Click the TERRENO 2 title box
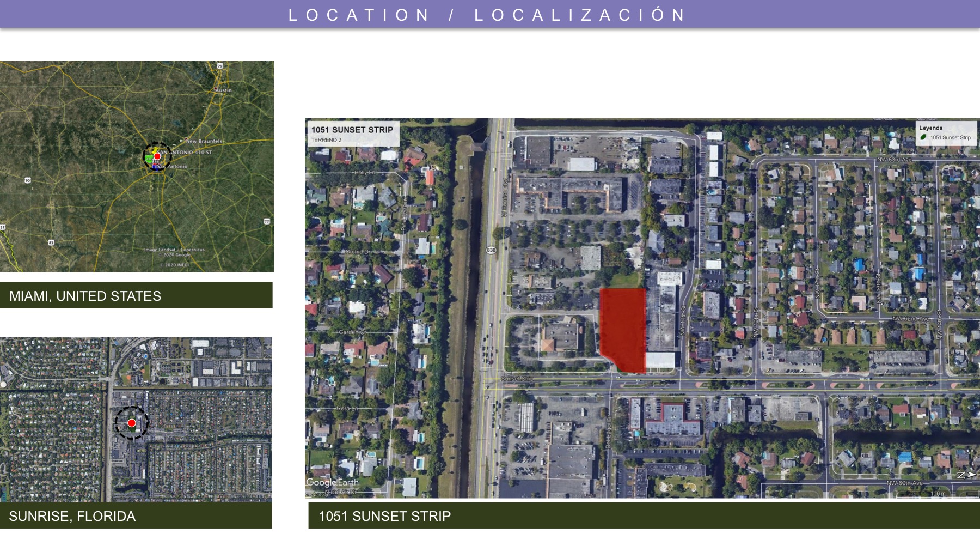This screenshot has height=552, width=980. pos(352,134)
